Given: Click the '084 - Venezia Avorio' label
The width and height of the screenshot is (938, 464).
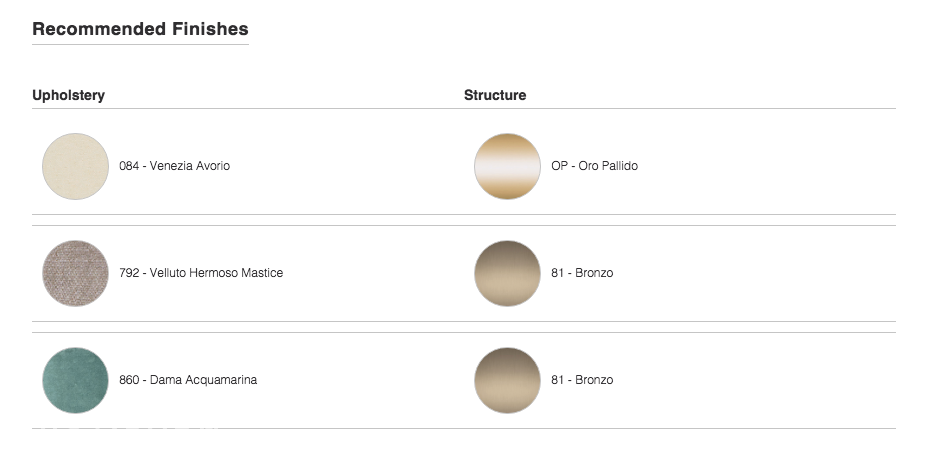Looking at the screenshot, I should (174, 166).
